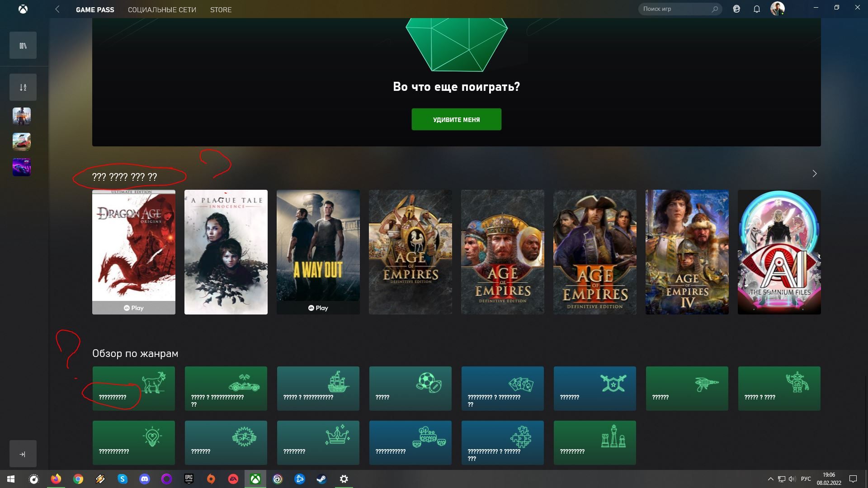Toggle the социальные сети menu item
This screenshot has width=868, height=488.
pyautogui.click(x=162, y=9)
